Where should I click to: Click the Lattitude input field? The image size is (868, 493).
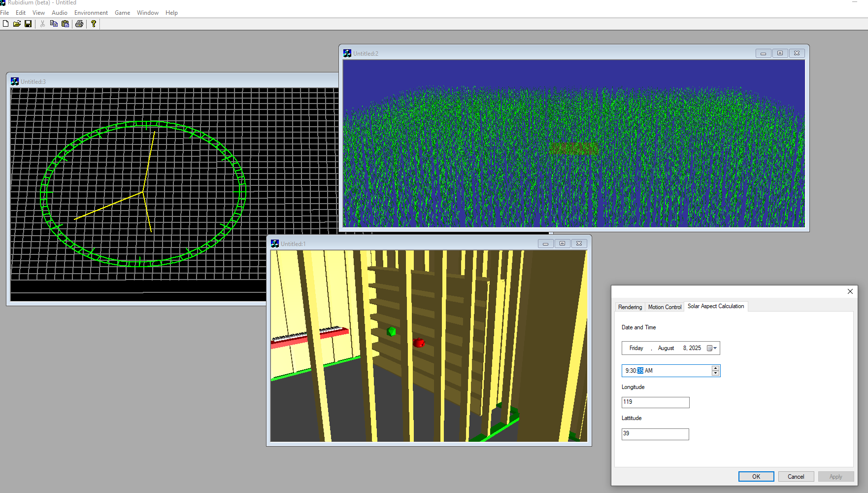pos(655,434)
